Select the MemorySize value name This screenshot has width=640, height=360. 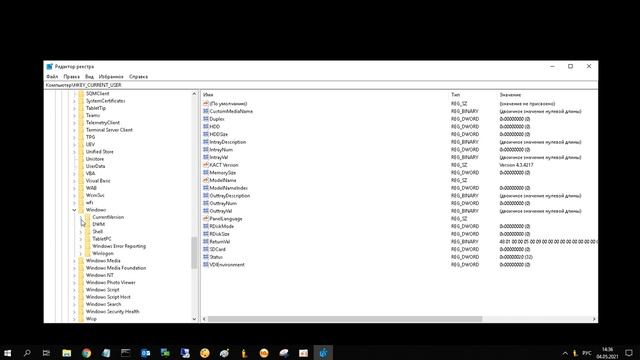(x=222, y=173)
